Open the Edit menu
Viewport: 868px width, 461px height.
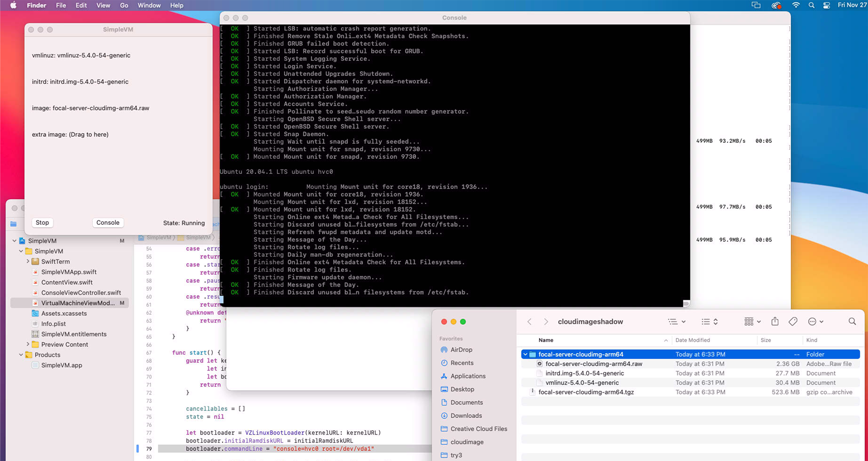[x=81, y=5]
